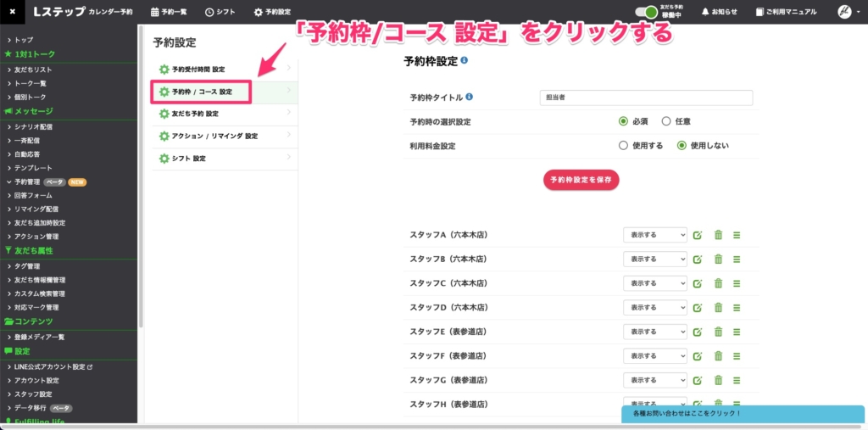Open 表示する dropdown for スタッフG（表参道店）
This screenshot has height=430, width=868.
click(654, 379)
